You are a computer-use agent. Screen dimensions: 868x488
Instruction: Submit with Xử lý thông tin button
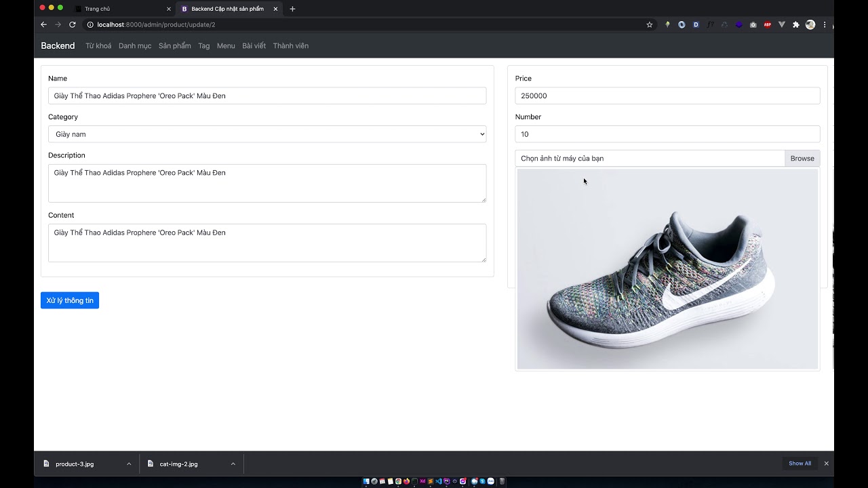(70, 300)
